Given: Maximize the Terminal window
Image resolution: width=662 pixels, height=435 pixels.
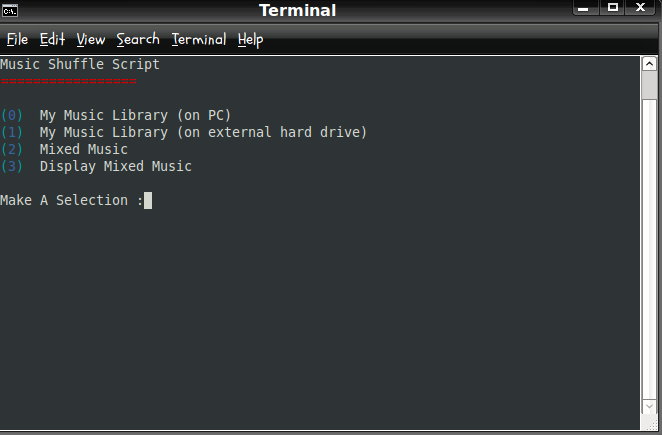Looking at the screenshot, I should tap(613, 8).
